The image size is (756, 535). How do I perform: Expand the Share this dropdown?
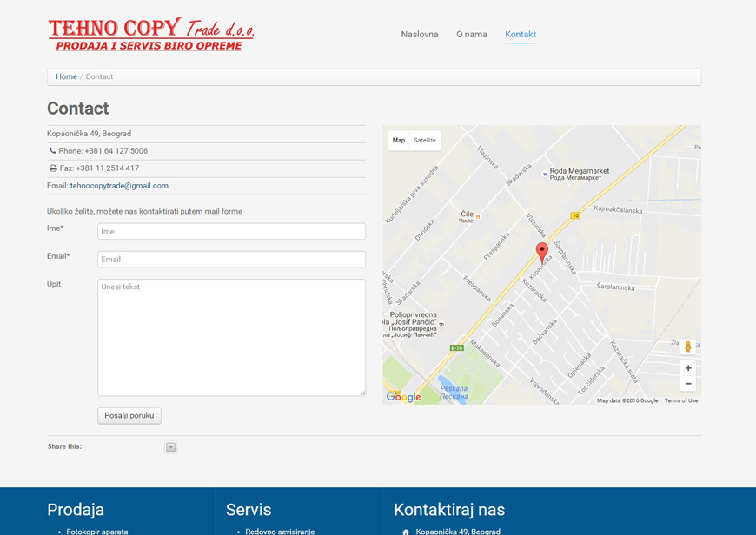click(170, 447)
